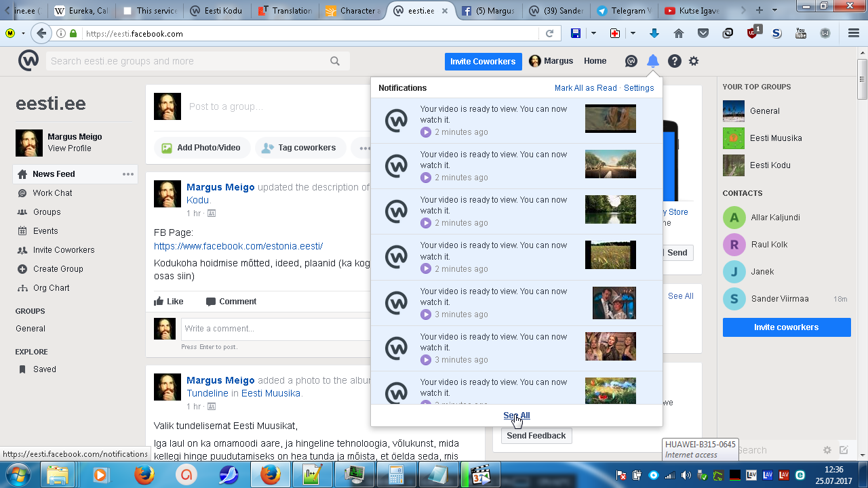Switch to the Translation browser tab
Viewport: 868px width, 488px height.
[x=285, y=11]
